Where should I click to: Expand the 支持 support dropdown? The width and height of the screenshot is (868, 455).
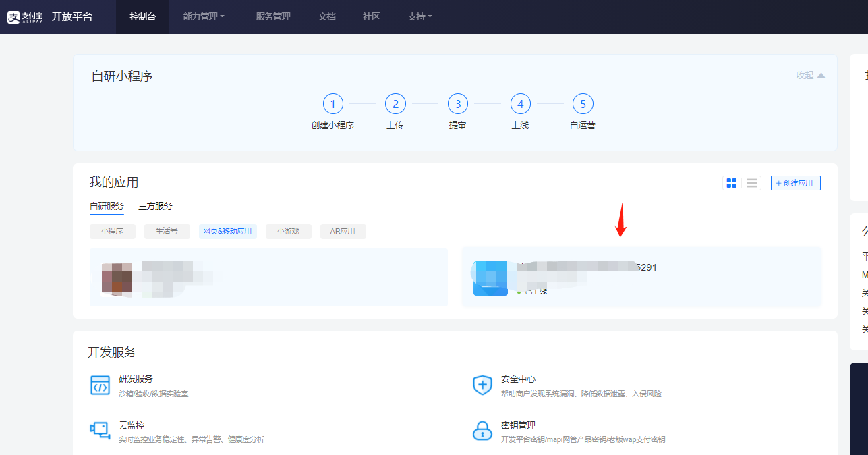pos(419,17)
